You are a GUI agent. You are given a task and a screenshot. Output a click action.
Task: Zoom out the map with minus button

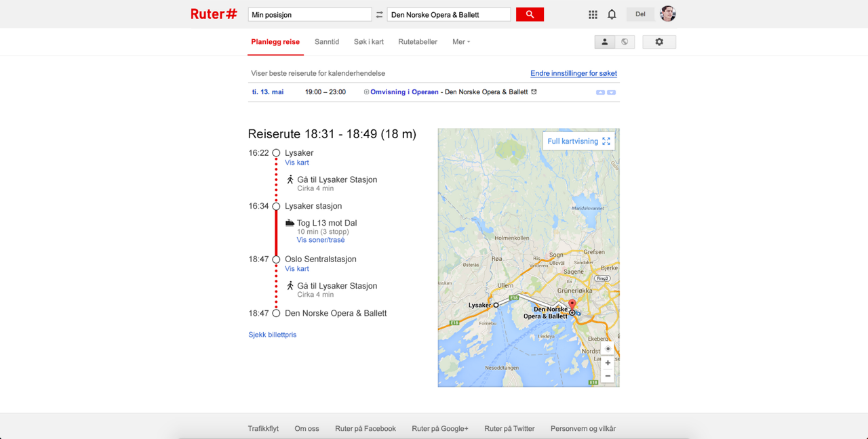(608, 376)
